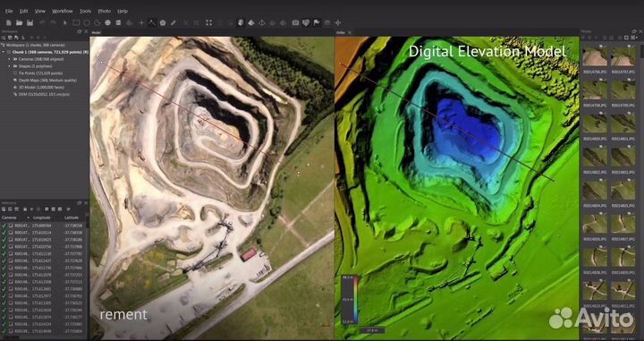Screen dimensions: 644x341
Task: Select the Add Marker plus tool
Action: point(141,23)
